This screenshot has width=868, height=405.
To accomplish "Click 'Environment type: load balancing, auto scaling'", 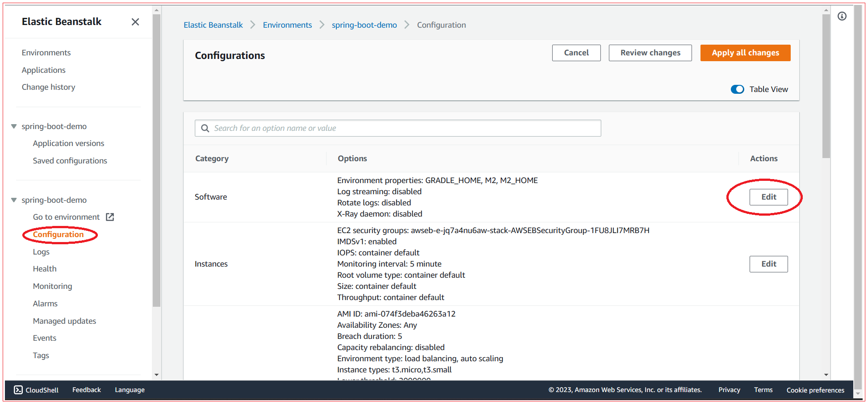I will click(420, 359).
